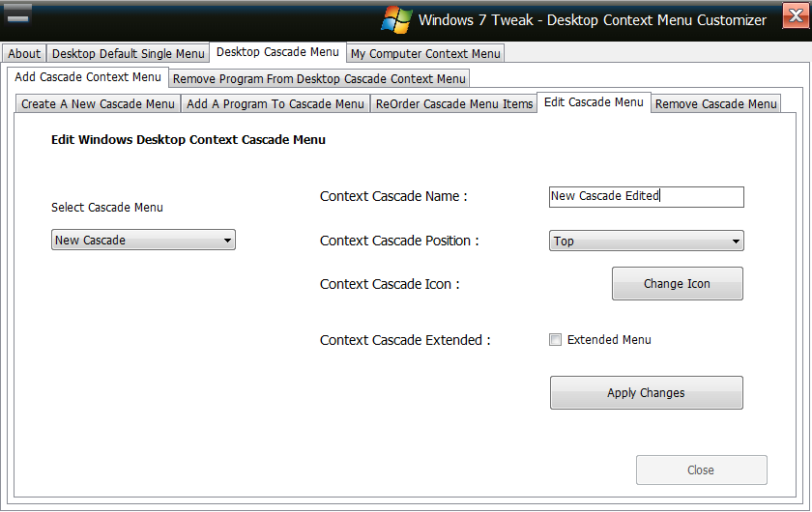Click the Context Cascade Icon label
The width and height of the screenshot is (812, 512).
(390, 284)
